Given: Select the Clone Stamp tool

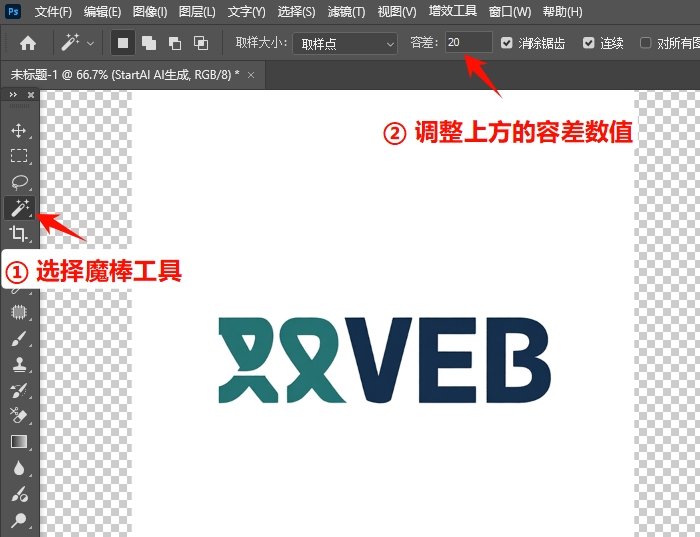Looking at the screenshot, I should click(x=19, y=364).
